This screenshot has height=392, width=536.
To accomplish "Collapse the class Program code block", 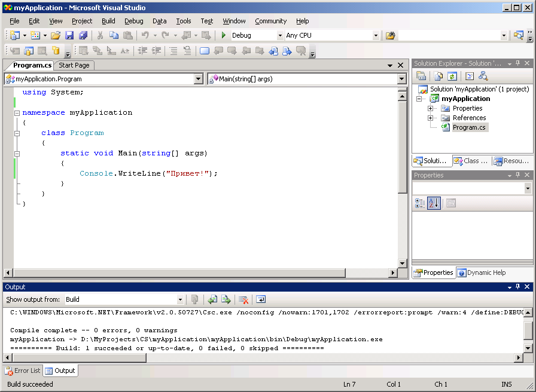I will pos(17,133).
